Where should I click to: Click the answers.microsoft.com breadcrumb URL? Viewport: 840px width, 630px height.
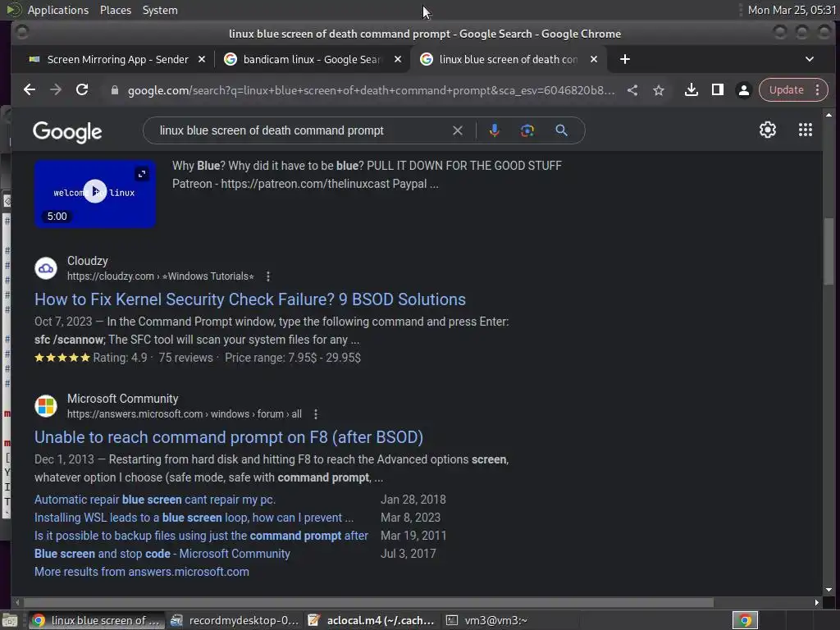185,414
